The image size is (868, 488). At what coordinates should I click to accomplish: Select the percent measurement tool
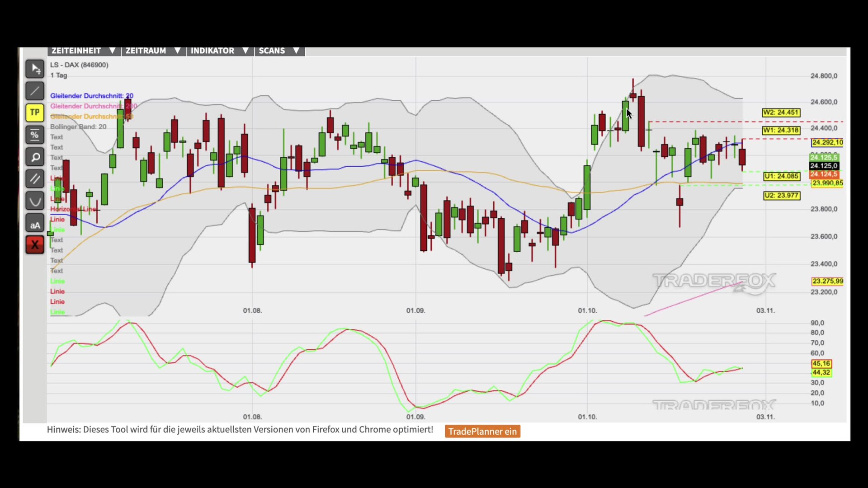tap(35, 135)
